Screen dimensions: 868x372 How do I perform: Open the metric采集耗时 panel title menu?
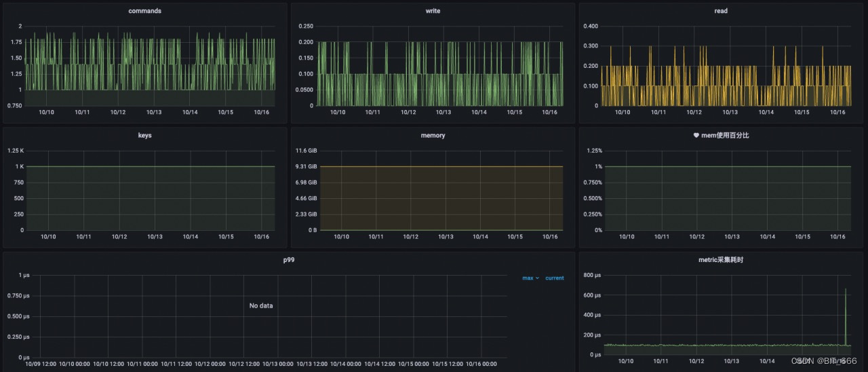721,260
